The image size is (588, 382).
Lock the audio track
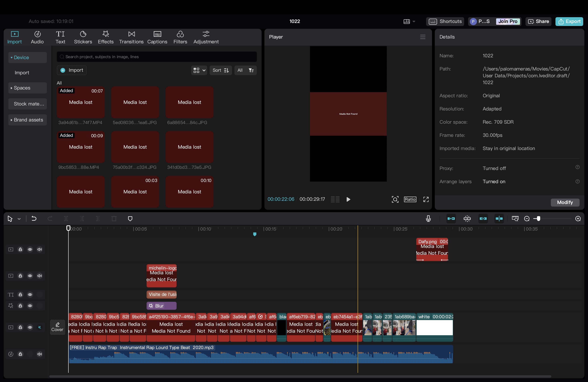21,354
